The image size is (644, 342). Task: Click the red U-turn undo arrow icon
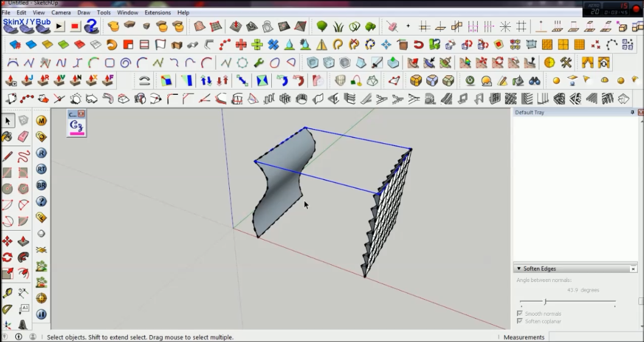(418, 45)
